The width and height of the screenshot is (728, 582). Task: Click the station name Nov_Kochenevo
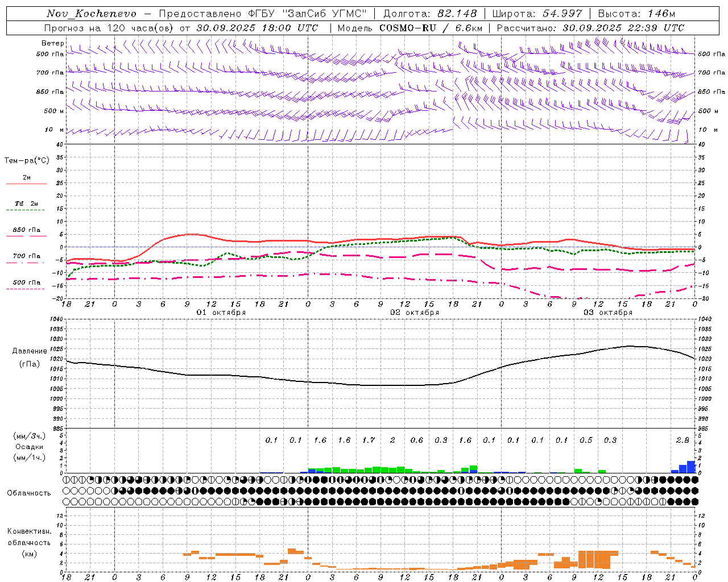click(x=91, y=14)
